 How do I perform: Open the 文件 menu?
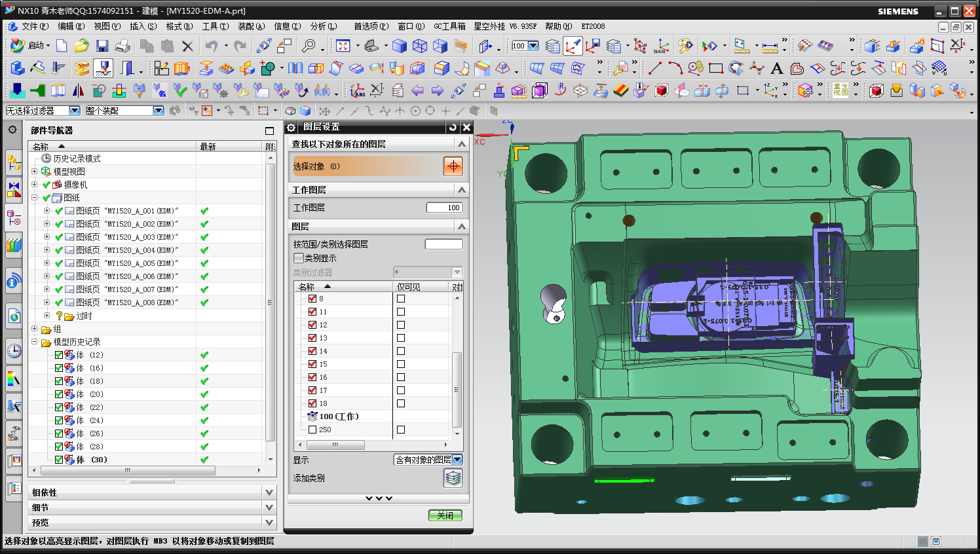[x=34, y=26]
